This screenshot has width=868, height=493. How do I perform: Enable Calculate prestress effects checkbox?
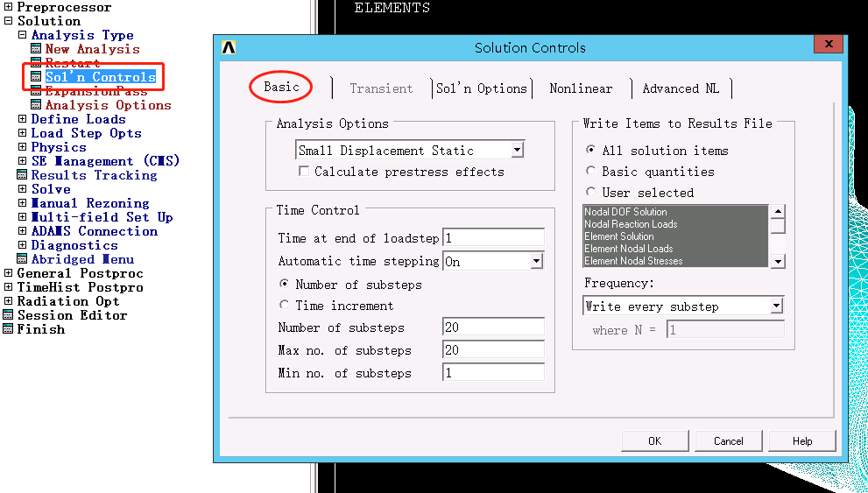coord(303,172)
